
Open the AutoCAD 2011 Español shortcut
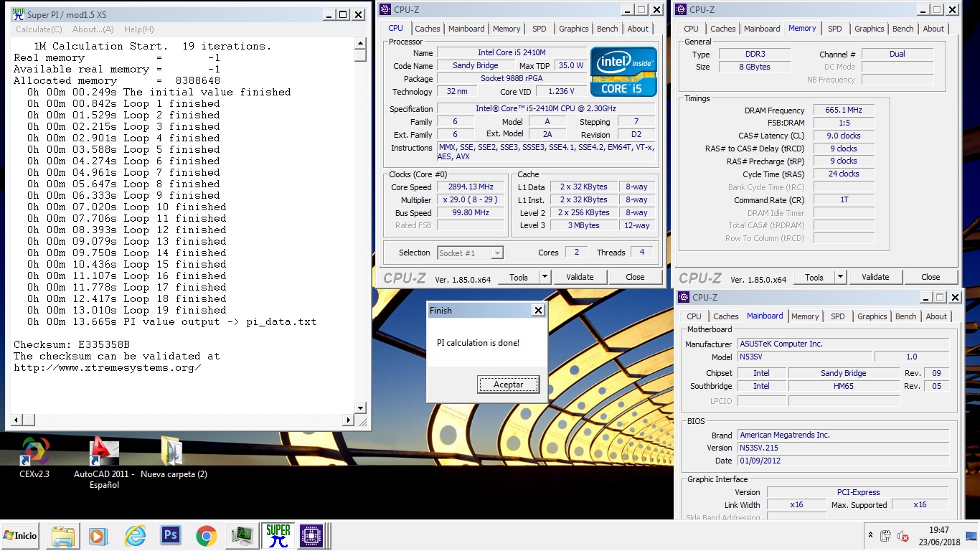(x=104, y=463)
